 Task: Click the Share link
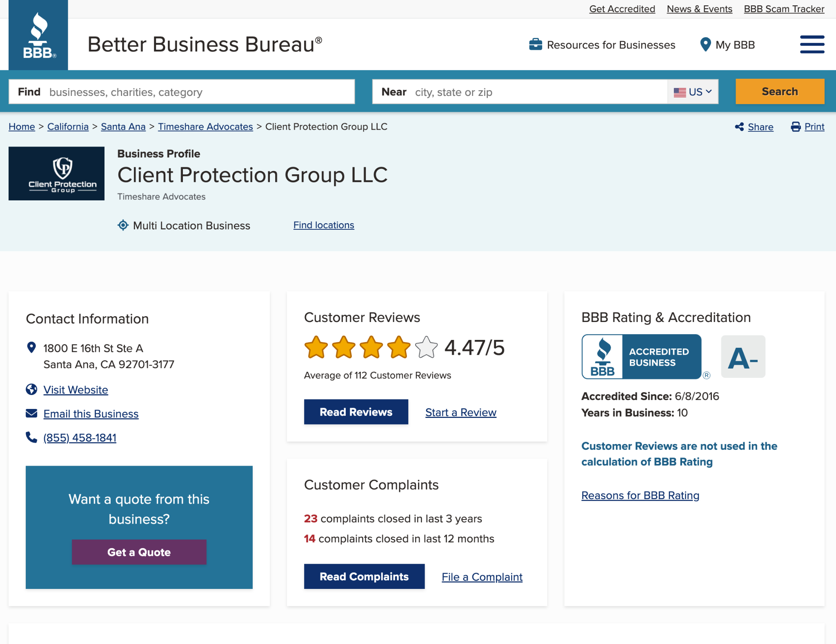(x=760, y=127)
